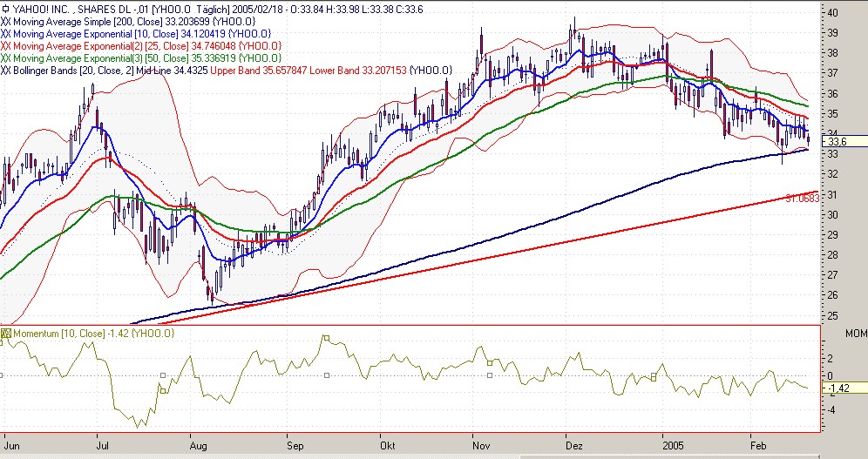Select Moving Average Simple [200, Close] legend text
This screenshot has width=868, height=459.
click(x=134, y=22)
